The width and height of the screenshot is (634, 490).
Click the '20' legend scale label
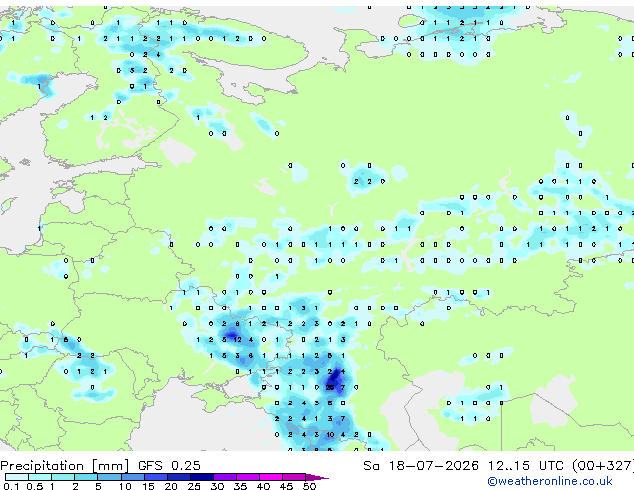click(171, 486)
